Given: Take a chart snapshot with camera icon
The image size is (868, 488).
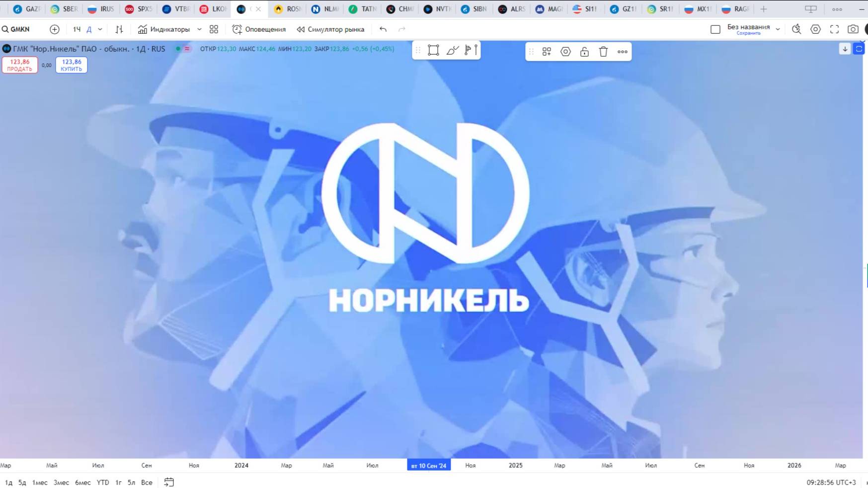Looking at the screenshot, I should [853, 29].
